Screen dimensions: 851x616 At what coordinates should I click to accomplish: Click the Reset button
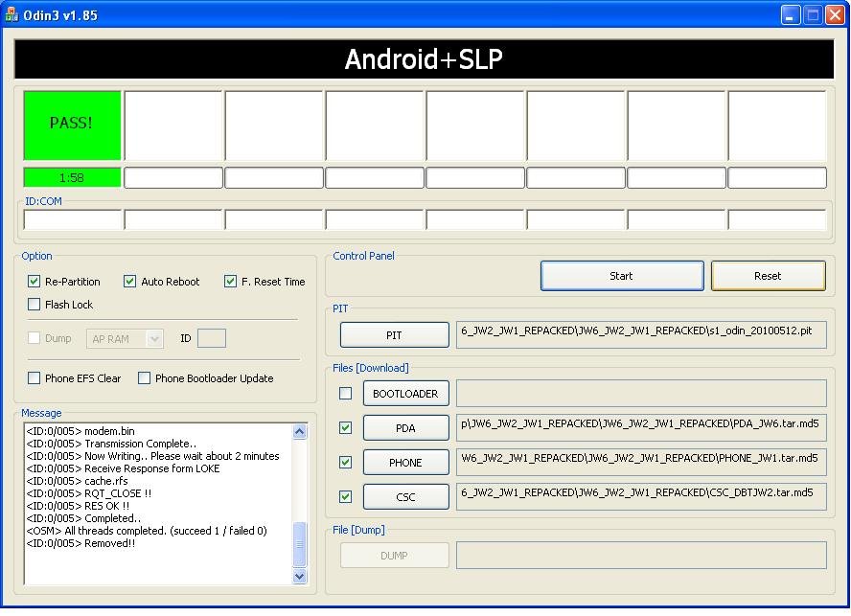pos(768,276)
